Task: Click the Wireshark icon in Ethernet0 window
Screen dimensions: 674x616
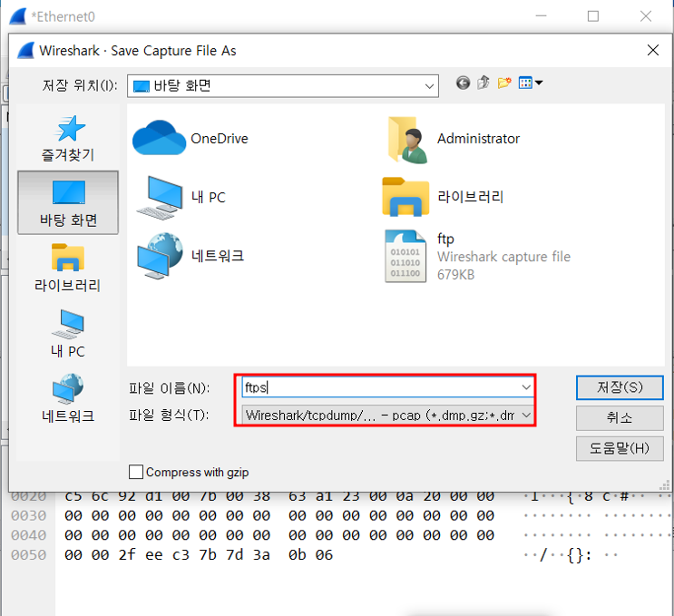Action: (18, 16)
